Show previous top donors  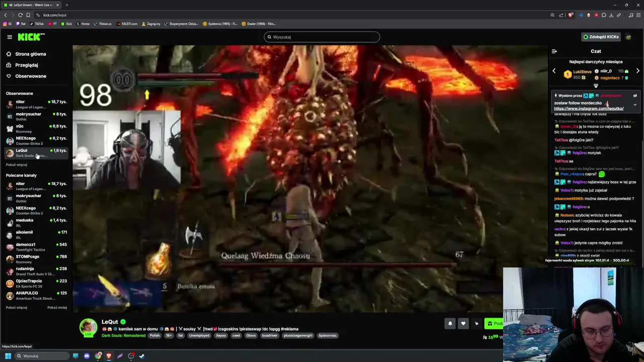(x=554, y=71)
